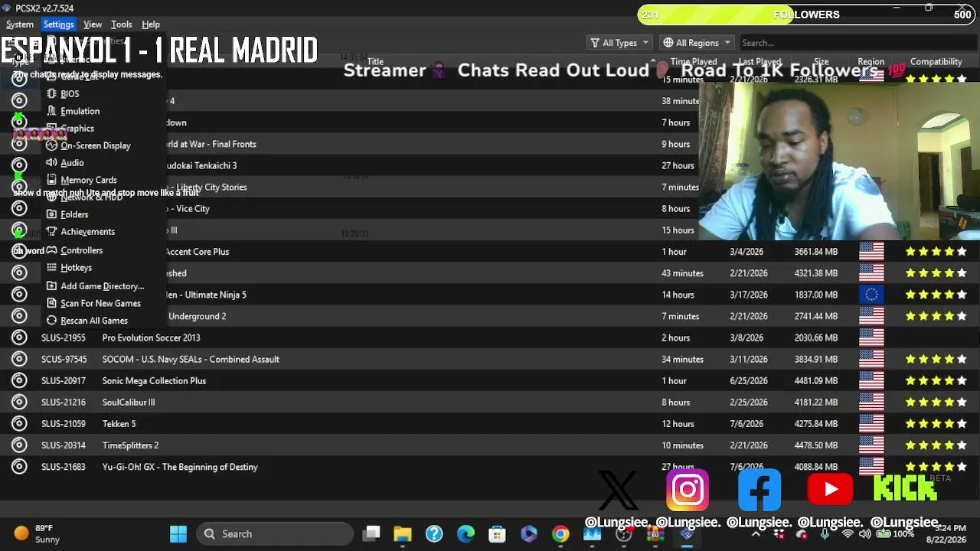This screenshot has width=980, height=551.
Task: Click serial code SLUS-21955
Action: tap(64, 337)
